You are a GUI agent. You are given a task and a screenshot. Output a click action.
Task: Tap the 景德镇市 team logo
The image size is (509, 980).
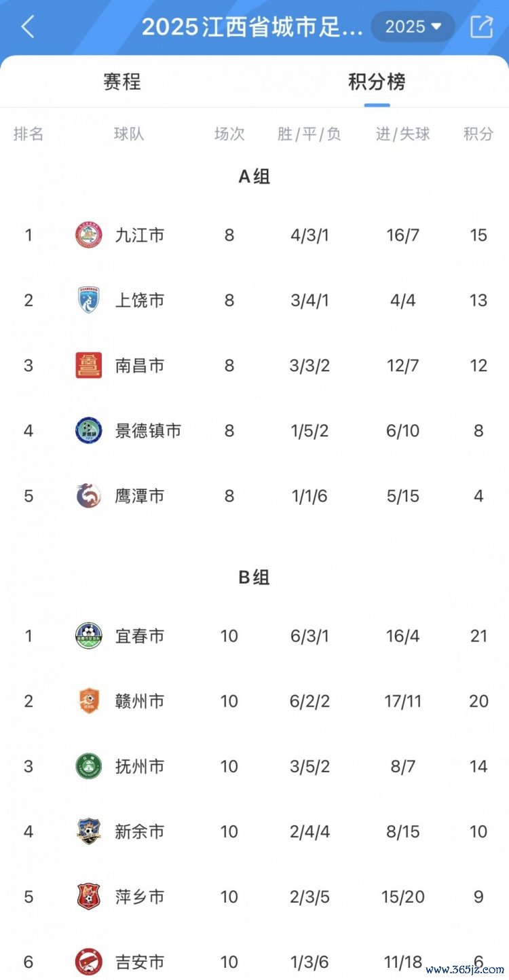coord(88,430)
